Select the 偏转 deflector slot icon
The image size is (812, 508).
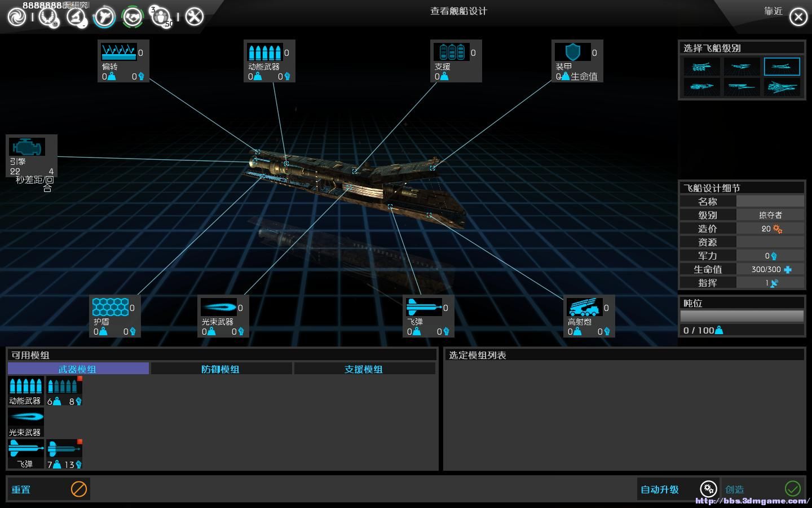point(119,52)
